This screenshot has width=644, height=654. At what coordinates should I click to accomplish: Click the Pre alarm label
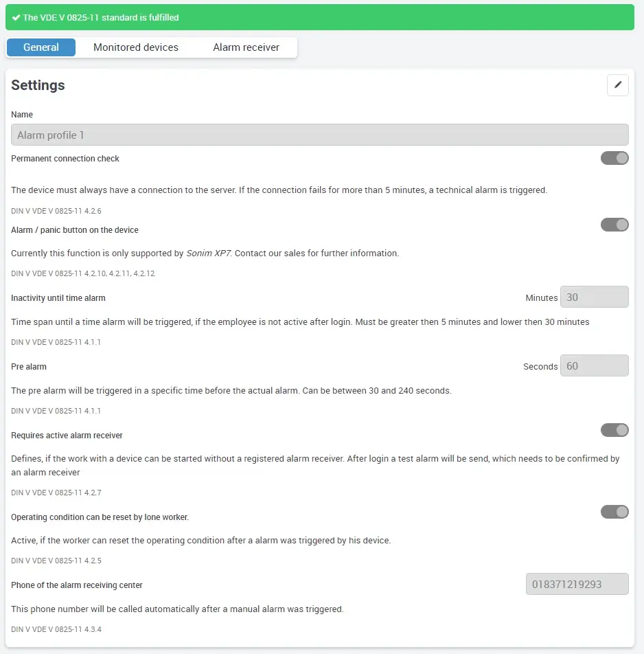29,366
